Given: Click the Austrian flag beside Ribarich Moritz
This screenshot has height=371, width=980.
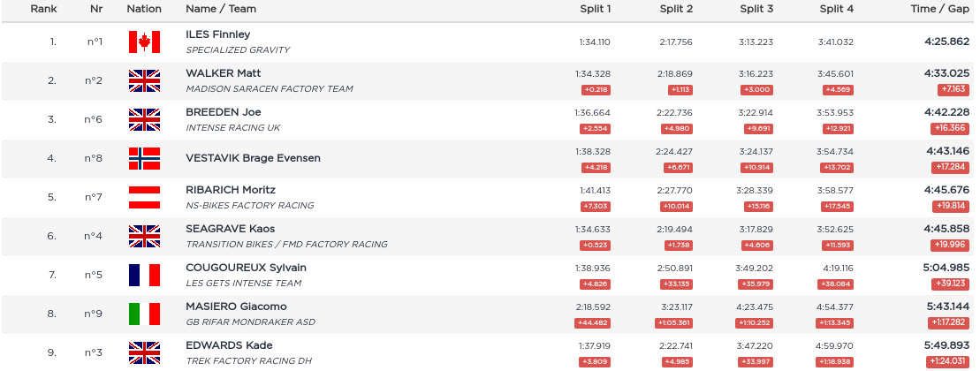Looking at the screenshot, I should (x=144, y=197).
